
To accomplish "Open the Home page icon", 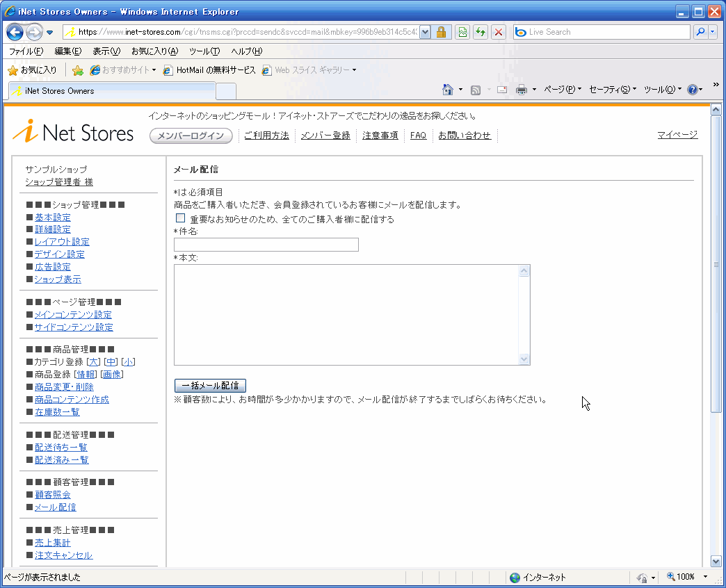I will tap(449, 90).
